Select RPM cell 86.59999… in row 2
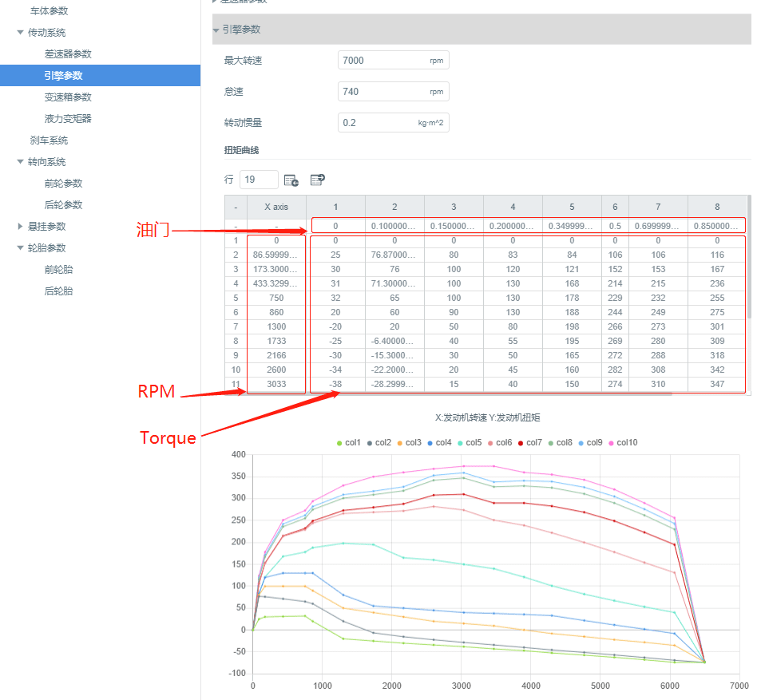The image size is (761, 700). click(x=276, y=255)
